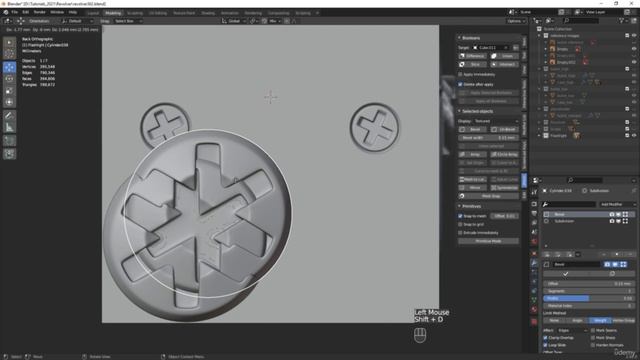
Task: Click the Circle Array button
Action: click(x=504, y=154)
